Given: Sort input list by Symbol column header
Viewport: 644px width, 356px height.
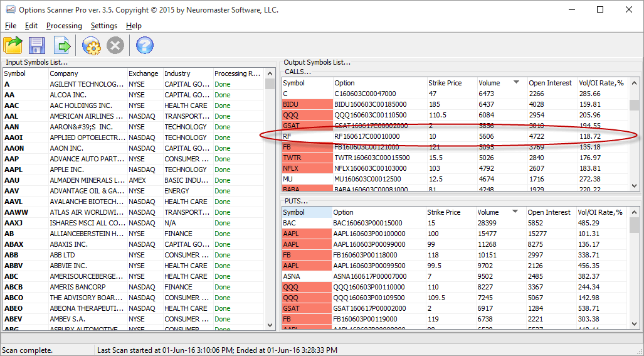Looking at the screenshot, I should click(x=26, y=73).
